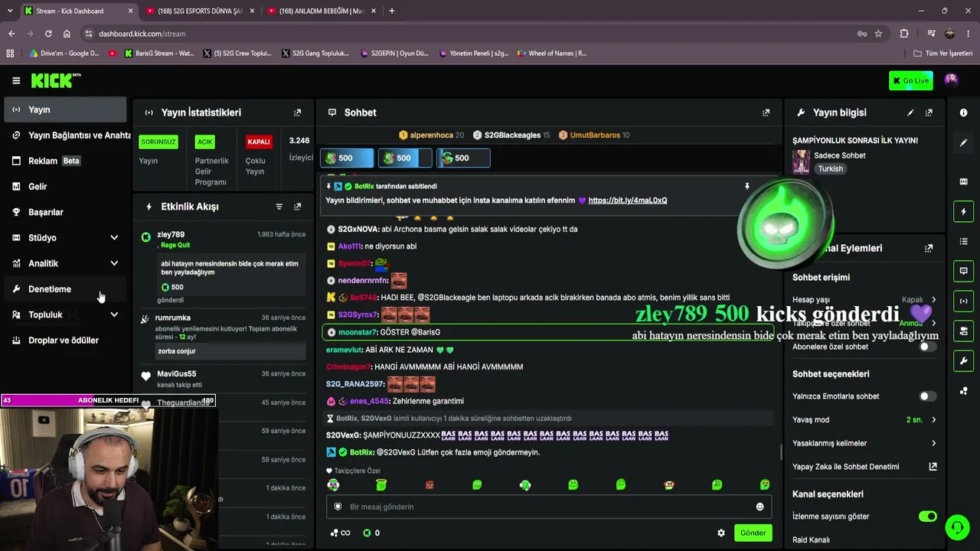980x551 pixels.
Task: Open Başarılar in the sidebar
Action: (x=65, y=212)
